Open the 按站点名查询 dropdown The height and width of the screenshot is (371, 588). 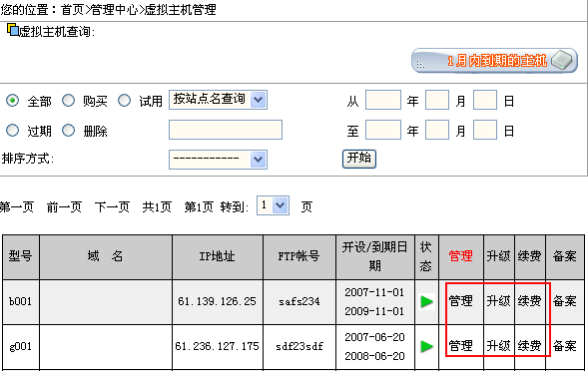click(218, 100)
